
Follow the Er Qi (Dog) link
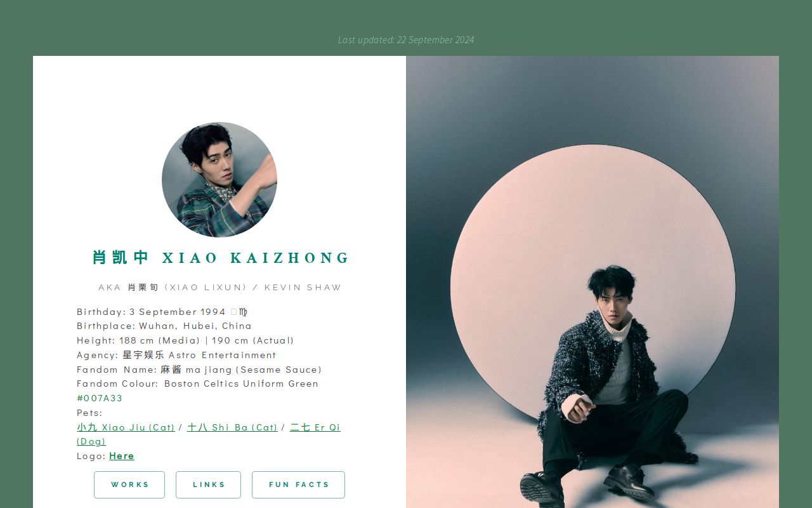click(x=209, y=434)
